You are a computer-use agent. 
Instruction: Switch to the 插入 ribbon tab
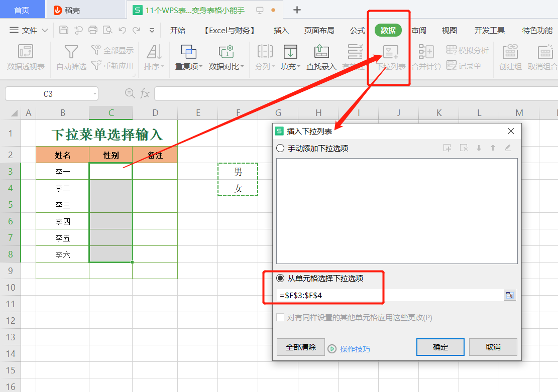pyautogui.click(x=281, y=31)
